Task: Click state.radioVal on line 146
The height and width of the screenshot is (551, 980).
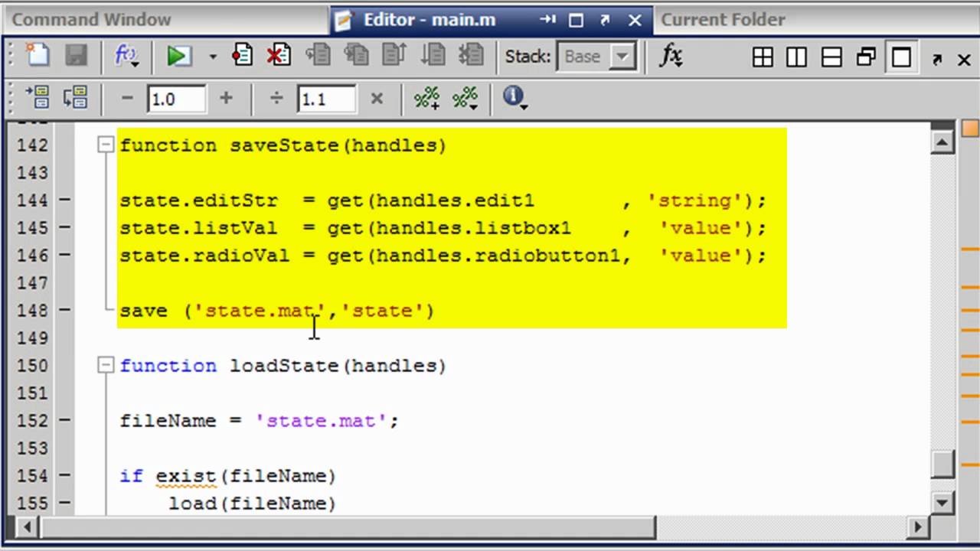Action: (x=204, y=256)
